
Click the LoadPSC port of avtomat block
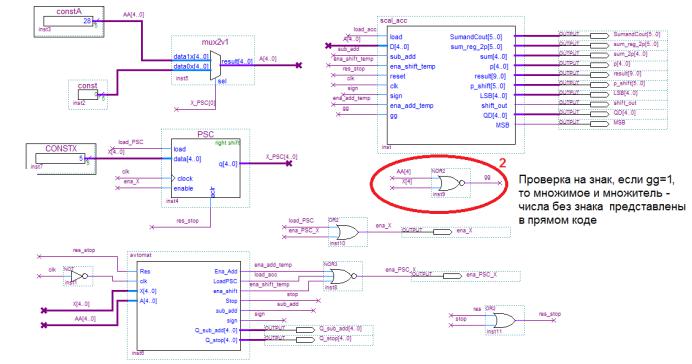[x=226, y=281]
